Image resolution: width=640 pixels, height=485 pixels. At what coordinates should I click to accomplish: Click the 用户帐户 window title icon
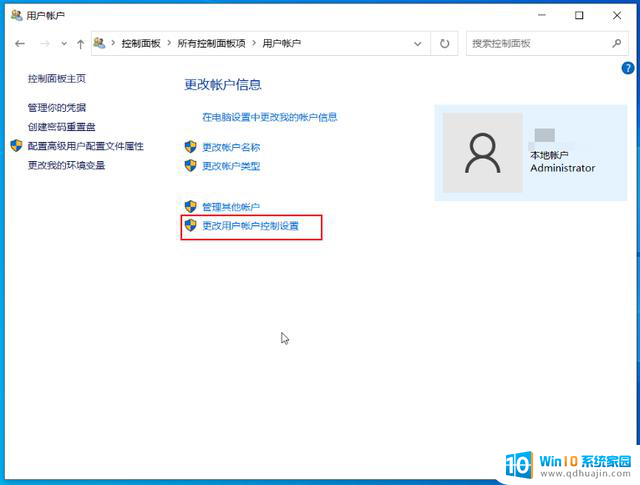16,15
